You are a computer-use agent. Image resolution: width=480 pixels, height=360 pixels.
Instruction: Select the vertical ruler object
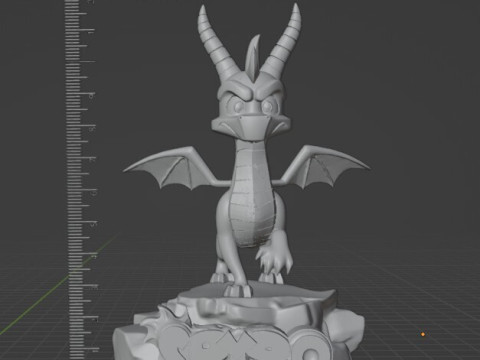tap(80, 180)
